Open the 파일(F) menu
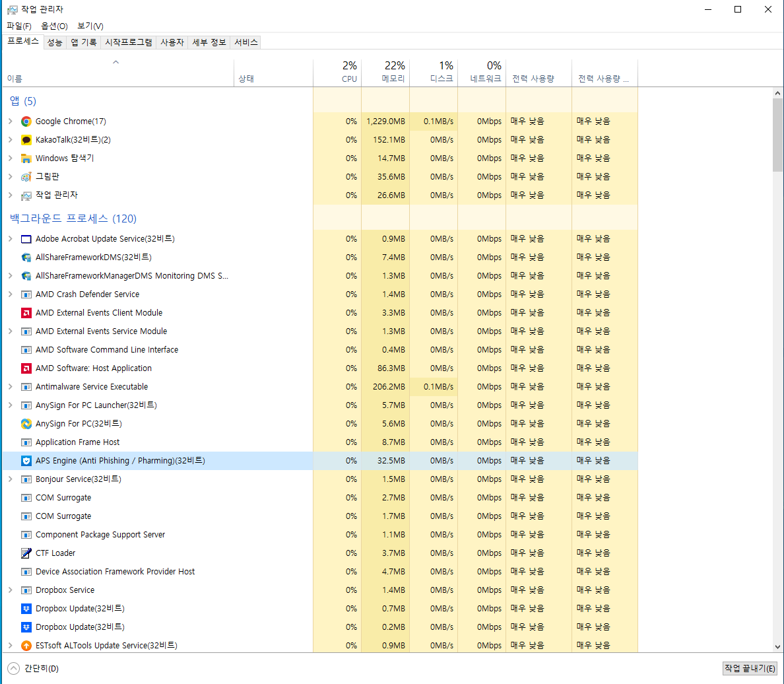The image size is (784, 684). (x=19, y=26)
